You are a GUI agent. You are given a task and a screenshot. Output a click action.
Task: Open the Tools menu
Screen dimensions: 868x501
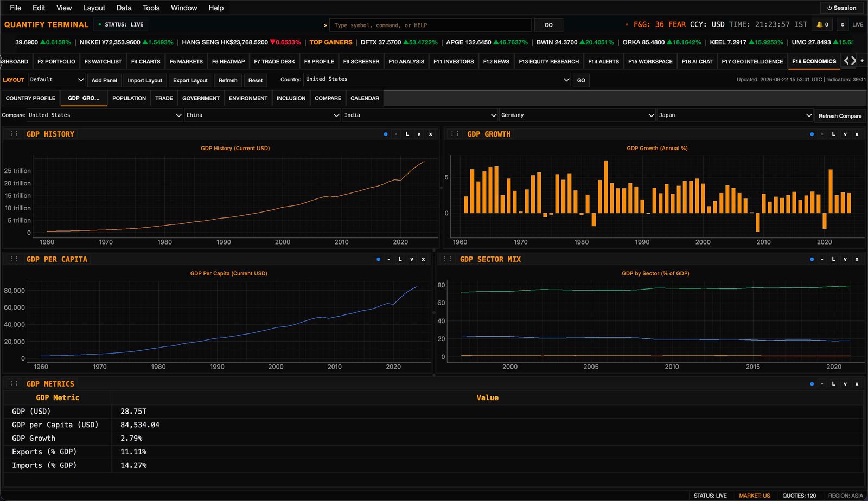(151, 8)
